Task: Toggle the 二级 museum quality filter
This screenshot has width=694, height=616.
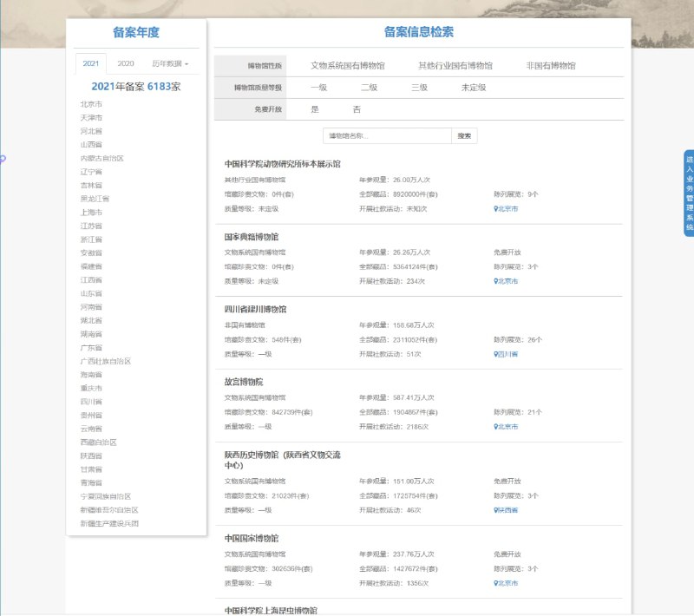Action: pyautogui.click(x=368, y=87)
